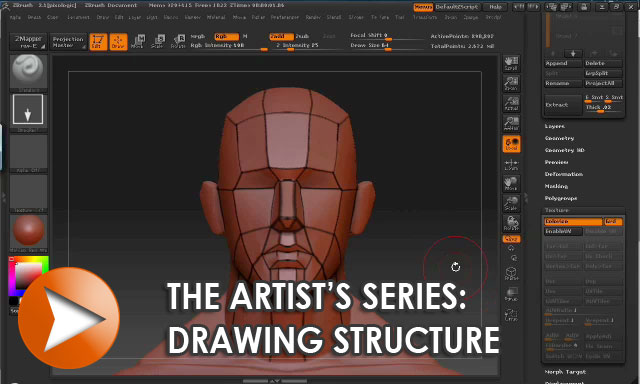Click the Delete subtool button
Viewport: 640px width, 384px height.
click(x=603, y=63)
